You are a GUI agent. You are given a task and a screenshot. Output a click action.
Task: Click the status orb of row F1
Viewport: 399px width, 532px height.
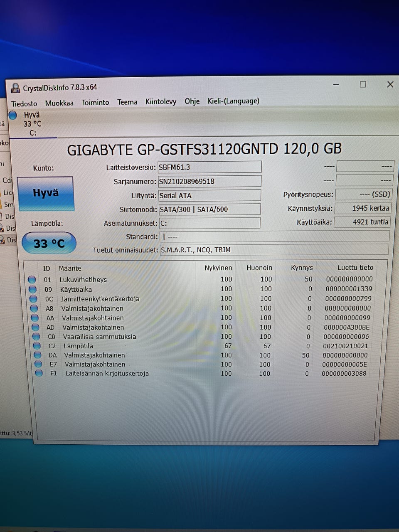[39, 373]
